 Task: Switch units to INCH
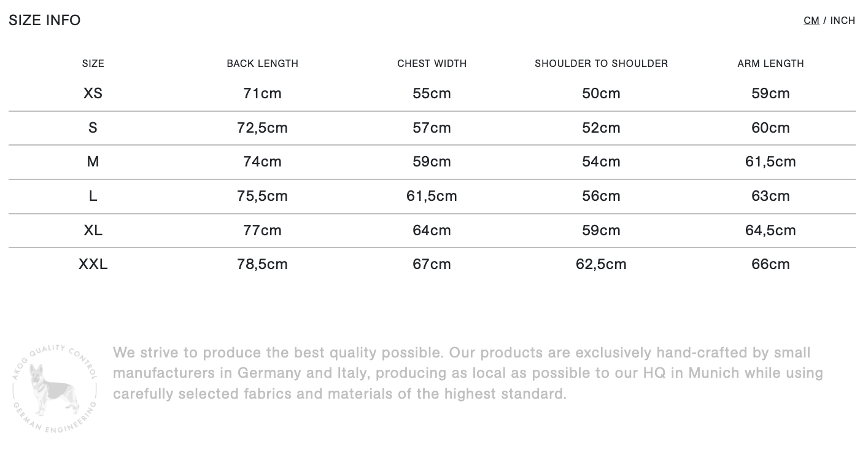(842, 20)
